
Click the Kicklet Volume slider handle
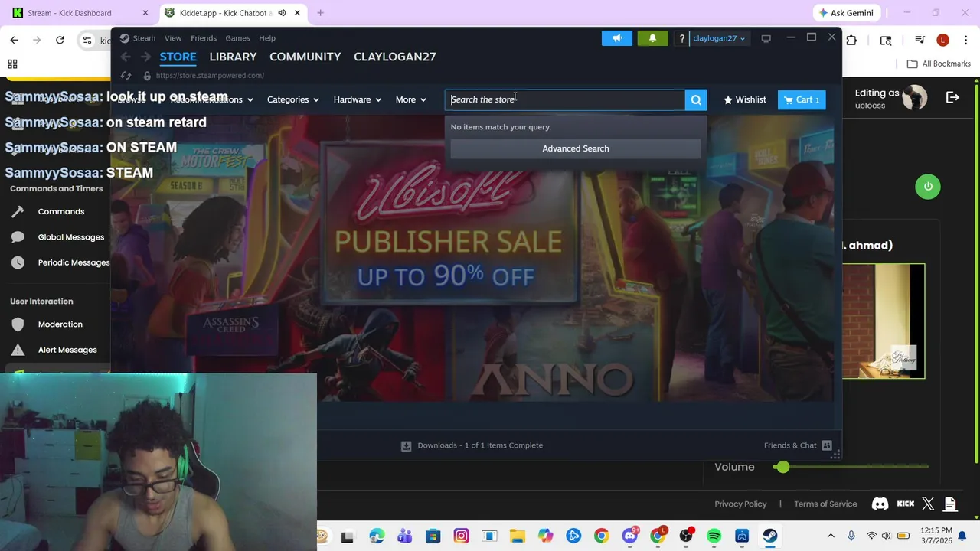point(782,467)
